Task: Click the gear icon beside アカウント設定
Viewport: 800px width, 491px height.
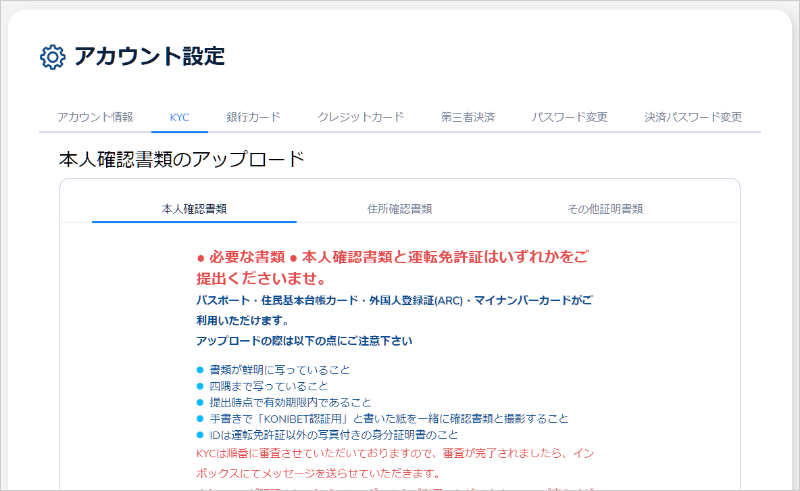Action: coord(52,57)
